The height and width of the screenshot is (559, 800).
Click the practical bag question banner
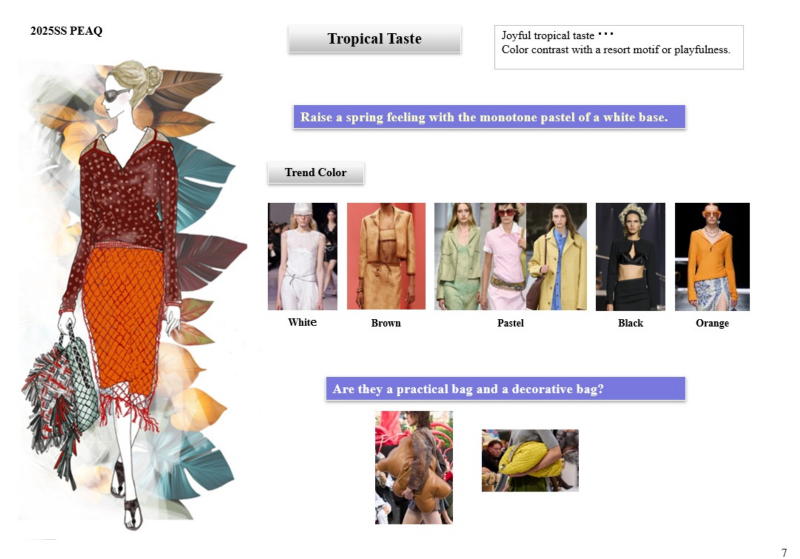point(506,389)
